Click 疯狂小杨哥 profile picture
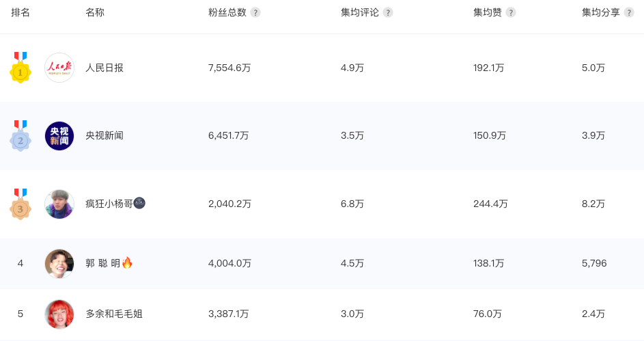 (59, 204)
